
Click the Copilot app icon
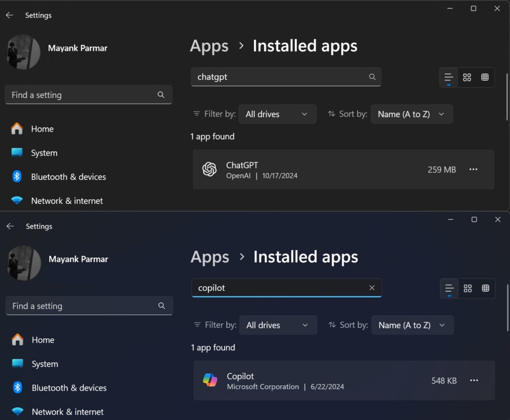[210, 380]
